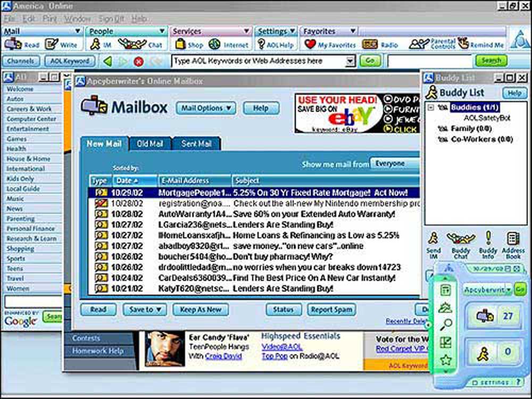Click star favorites icon in companion strip
This screenshot has height=399, width=532.
pyautogui.click(x=445, y=360)
